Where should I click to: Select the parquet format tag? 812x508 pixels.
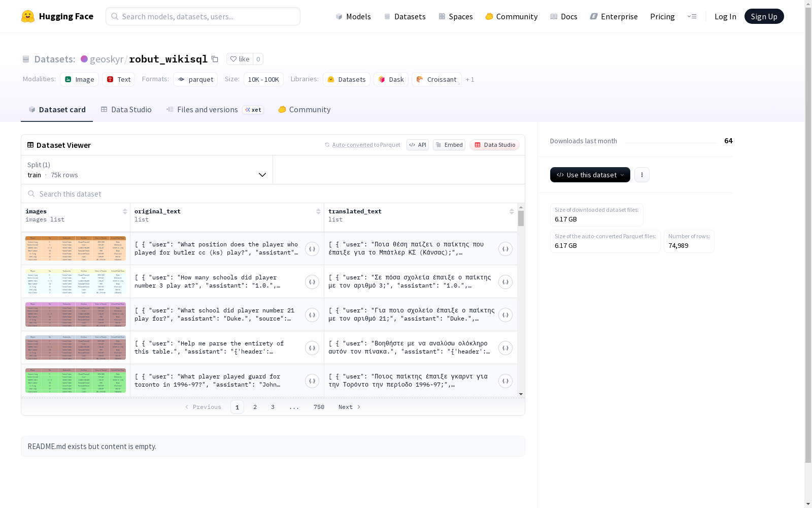(195, 79)
